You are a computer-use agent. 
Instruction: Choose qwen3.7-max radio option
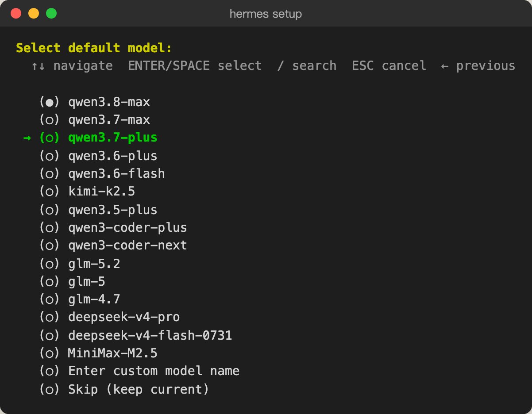pyautogui.click(x=95, y=120)
